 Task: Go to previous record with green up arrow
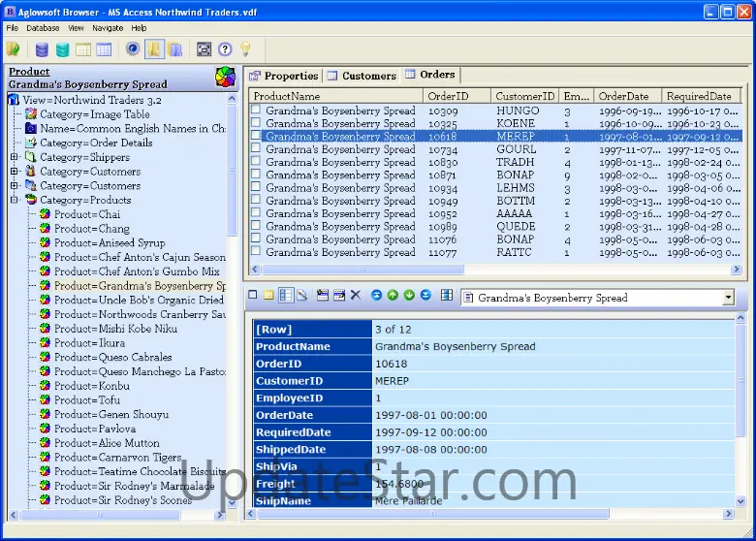pyautogui.click(x=393, y=295)
